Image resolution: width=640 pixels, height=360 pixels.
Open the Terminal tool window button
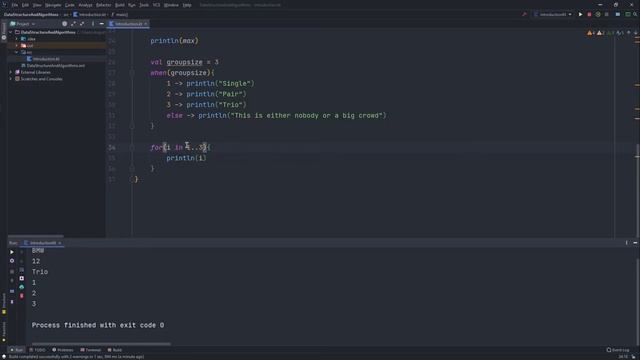pos(91,350)
